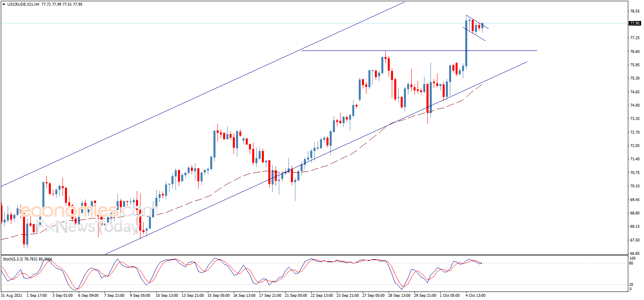Viewport: 644px width, 300px height.
Task: Click price axis label 72.70
Action: point(635,132)
